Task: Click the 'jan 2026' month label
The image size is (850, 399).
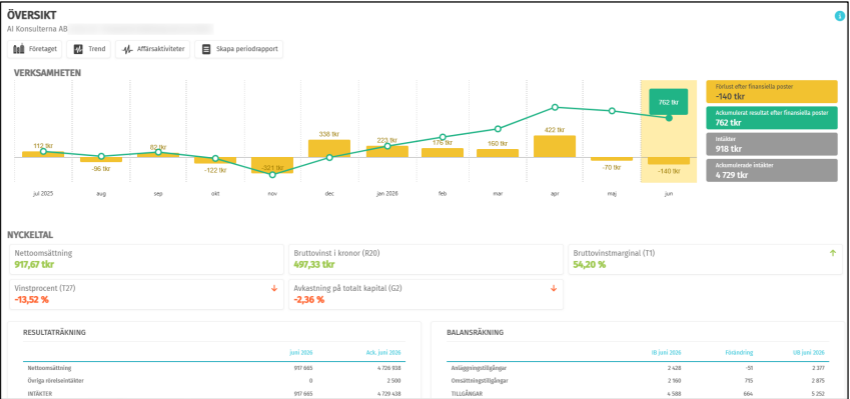Action: click(x=387, y=194)
